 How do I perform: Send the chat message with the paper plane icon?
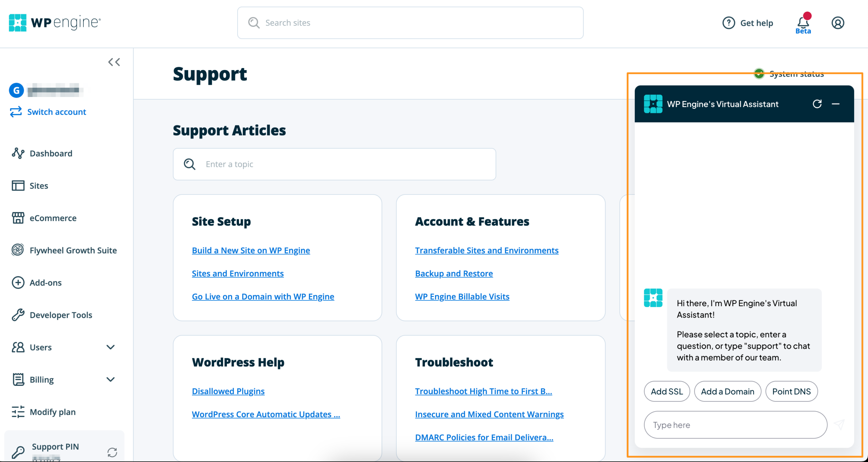click(839, 424)
